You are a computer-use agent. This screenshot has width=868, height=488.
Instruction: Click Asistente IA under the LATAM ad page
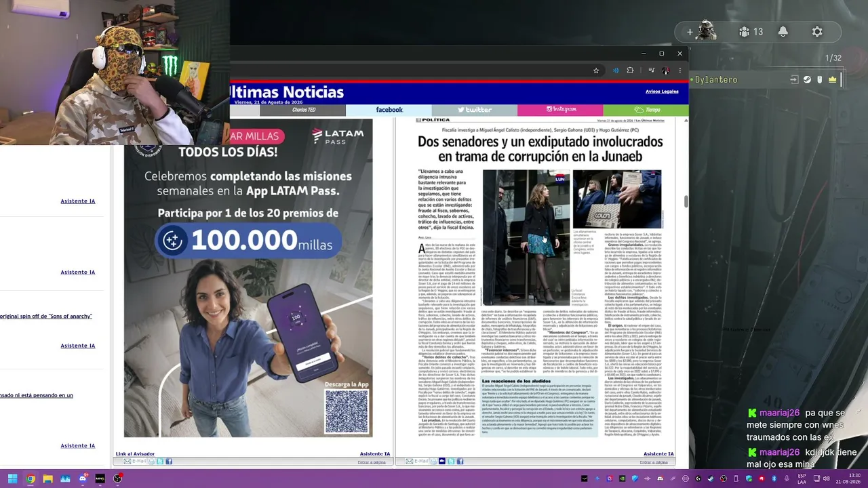click(x=374, y=453)
